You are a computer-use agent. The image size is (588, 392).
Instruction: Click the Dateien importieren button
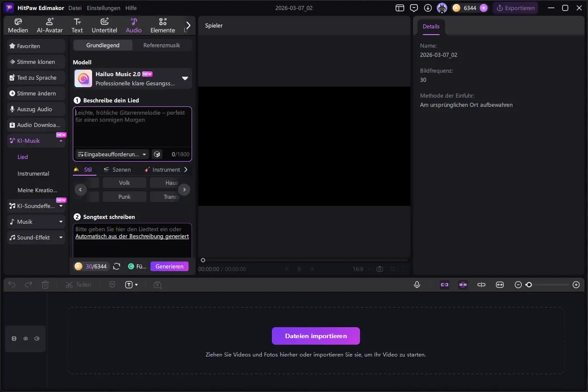[x=316, y=336]
